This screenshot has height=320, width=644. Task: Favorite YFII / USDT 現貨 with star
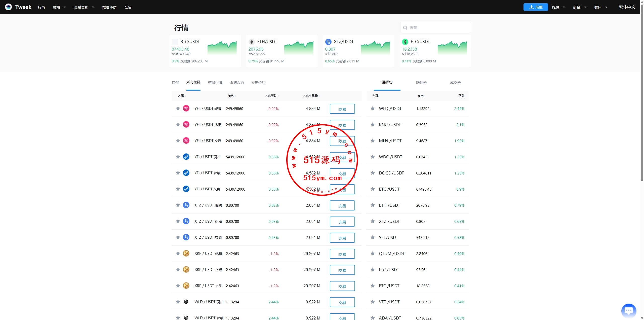[x=178, y=109]
